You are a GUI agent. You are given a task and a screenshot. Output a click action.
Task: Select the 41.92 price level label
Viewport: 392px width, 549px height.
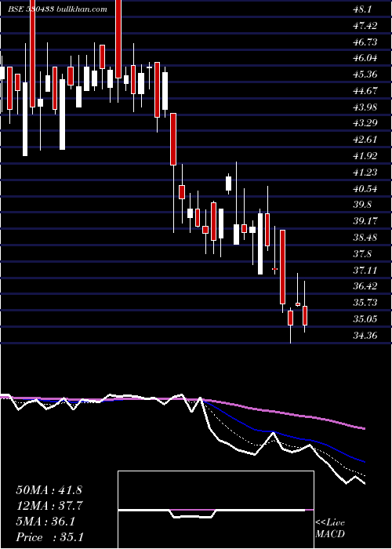tap(365, 156)
